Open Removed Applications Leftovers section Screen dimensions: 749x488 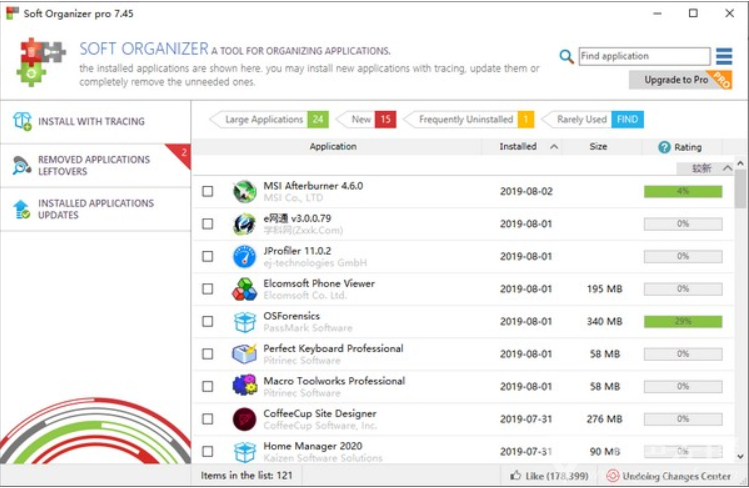pos(96,165)
